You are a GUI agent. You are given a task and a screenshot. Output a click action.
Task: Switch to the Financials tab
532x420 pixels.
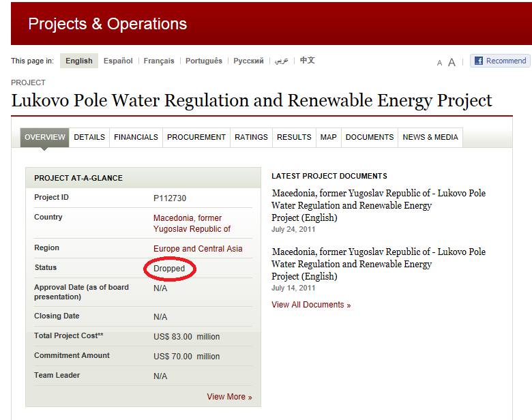pyautogui.click(x=136, y=137)
